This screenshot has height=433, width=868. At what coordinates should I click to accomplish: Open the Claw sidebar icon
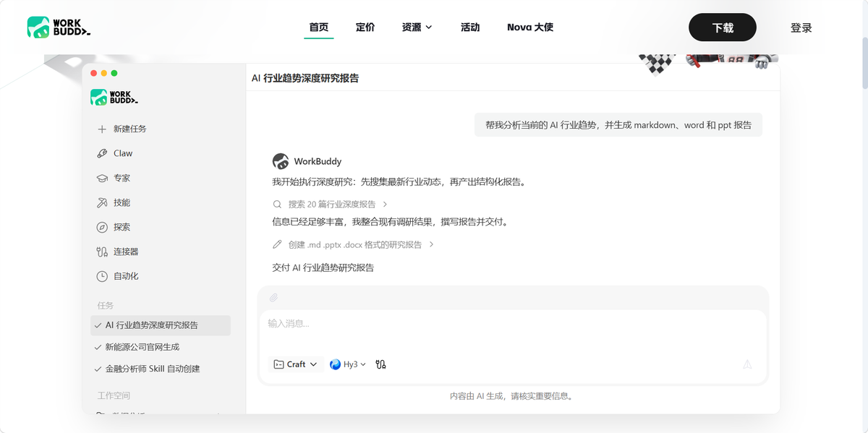click(102, 153)
